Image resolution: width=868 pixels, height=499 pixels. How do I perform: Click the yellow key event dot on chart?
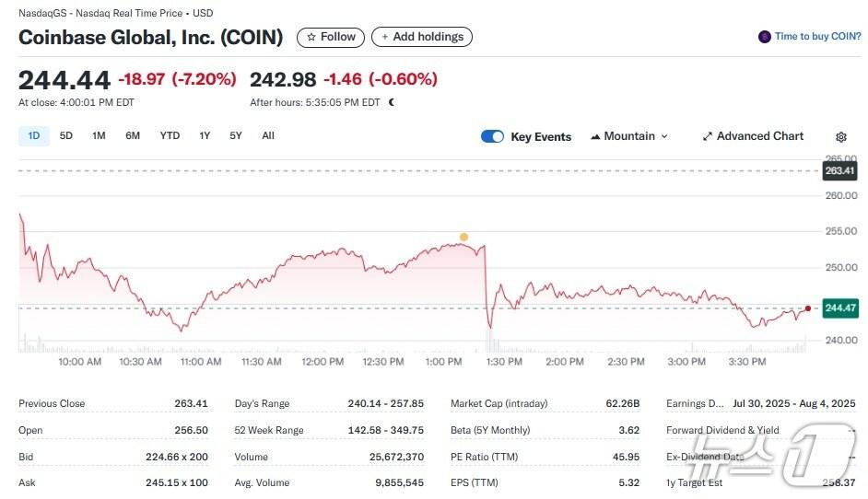(x=463, y=238)
